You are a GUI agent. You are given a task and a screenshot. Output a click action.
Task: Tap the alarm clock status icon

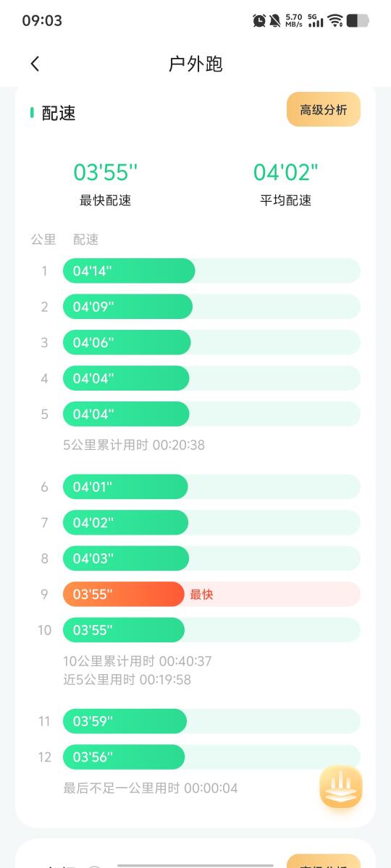tap(259, 20)
